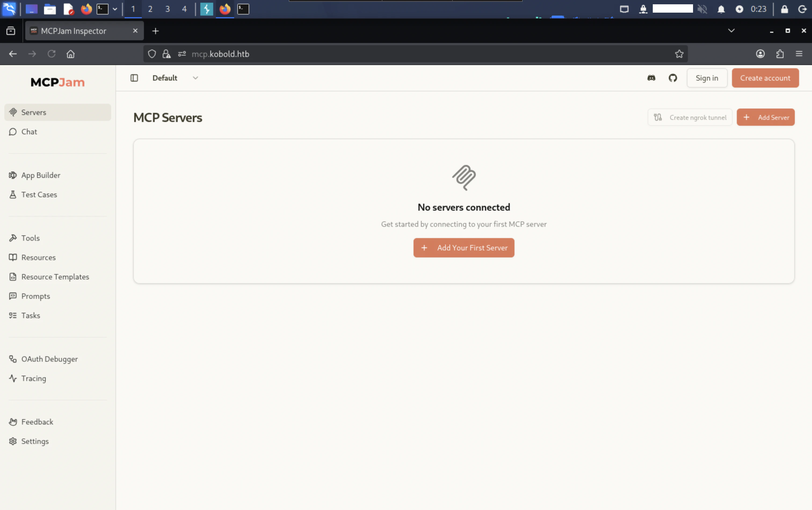Go to Prompts section

point(58,296)
